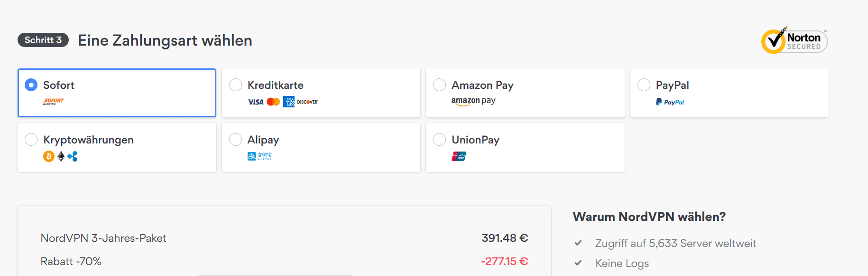Click the selected Sofort radio button

pyautogui.click(x=31, y=85)
